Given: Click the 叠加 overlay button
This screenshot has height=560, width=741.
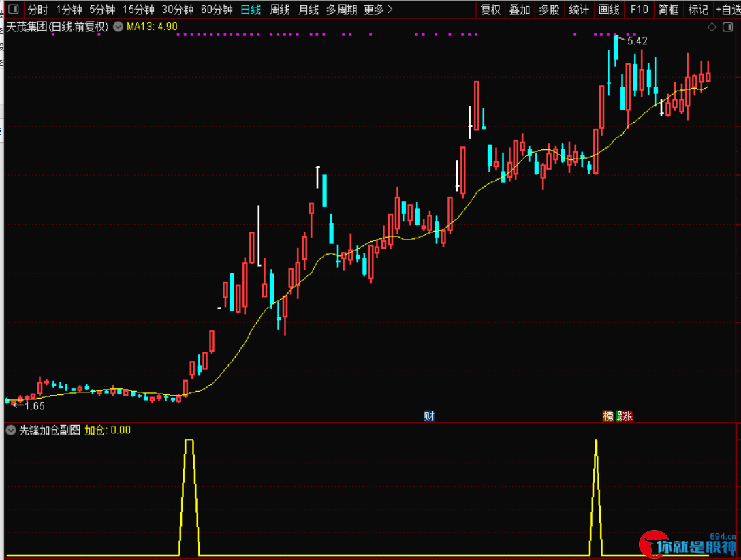Looking at the screenshot, I should pos(520,10).
